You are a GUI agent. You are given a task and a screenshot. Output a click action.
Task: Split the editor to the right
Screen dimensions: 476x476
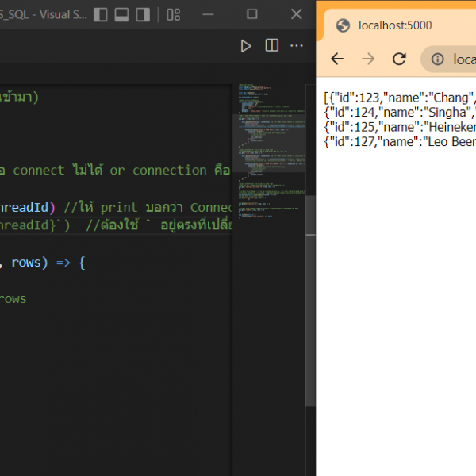(271, 46)
